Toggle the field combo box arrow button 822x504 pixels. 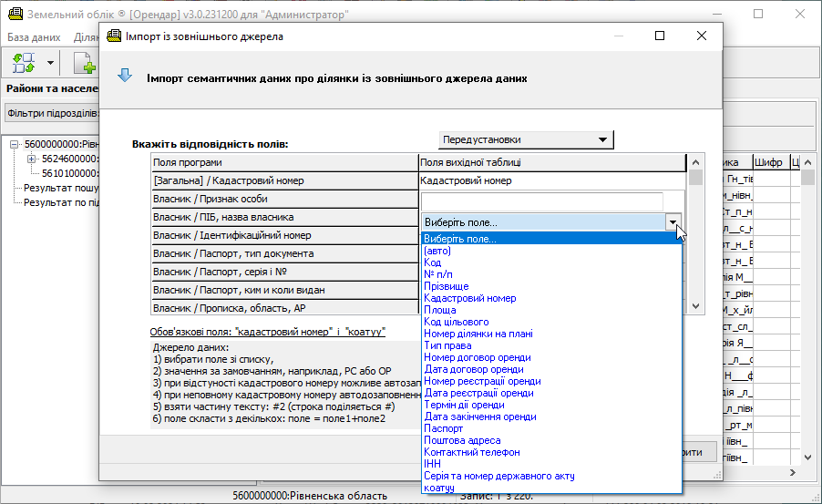(x=673, y=222)
